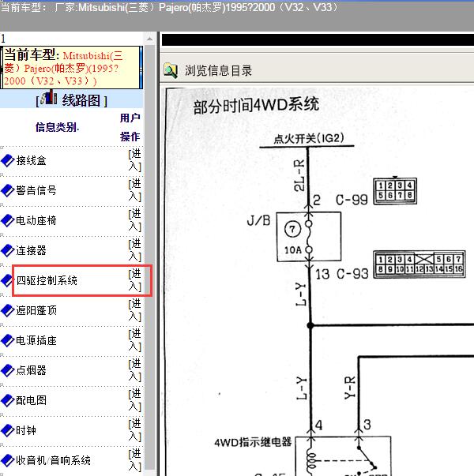Open the 接线盒 category
The height and width of the screenshot is (476, 474).
point(31,160)
